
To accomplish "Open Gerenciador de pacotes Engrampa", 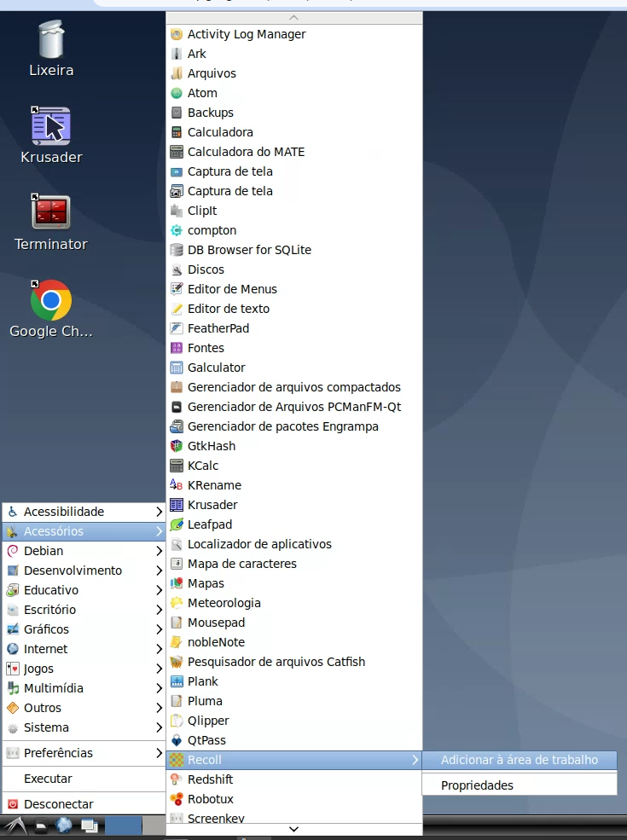I will click(294, 426).
